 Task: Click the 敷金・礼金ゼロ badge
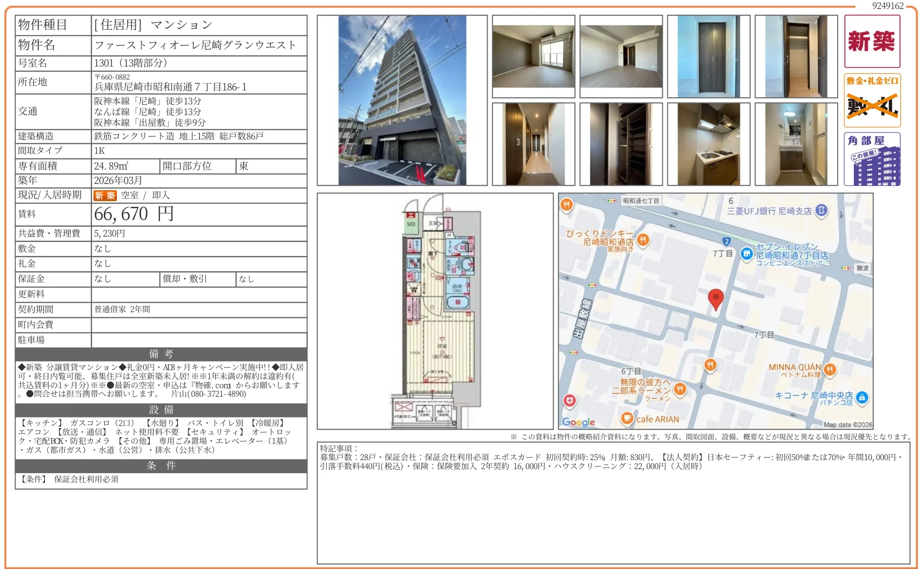(872, 100)
